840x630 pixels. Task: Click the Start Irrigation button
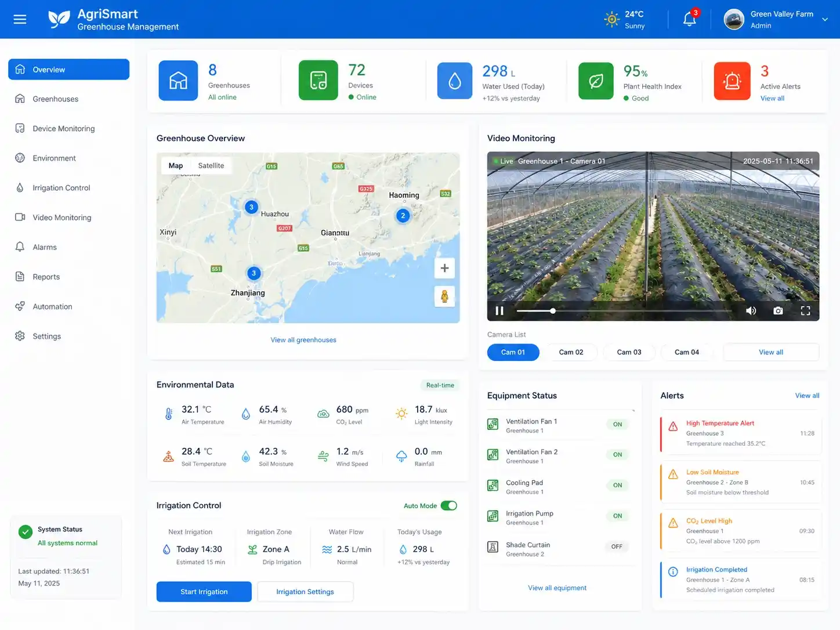click(204, 592)
